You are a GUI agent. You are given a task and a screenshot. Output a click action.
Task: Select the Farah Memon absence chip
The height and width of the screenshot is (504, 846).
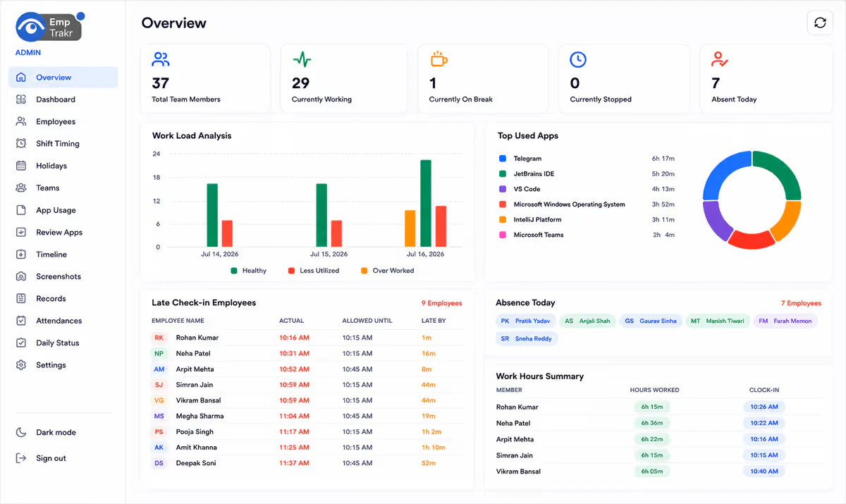(785, 321)
